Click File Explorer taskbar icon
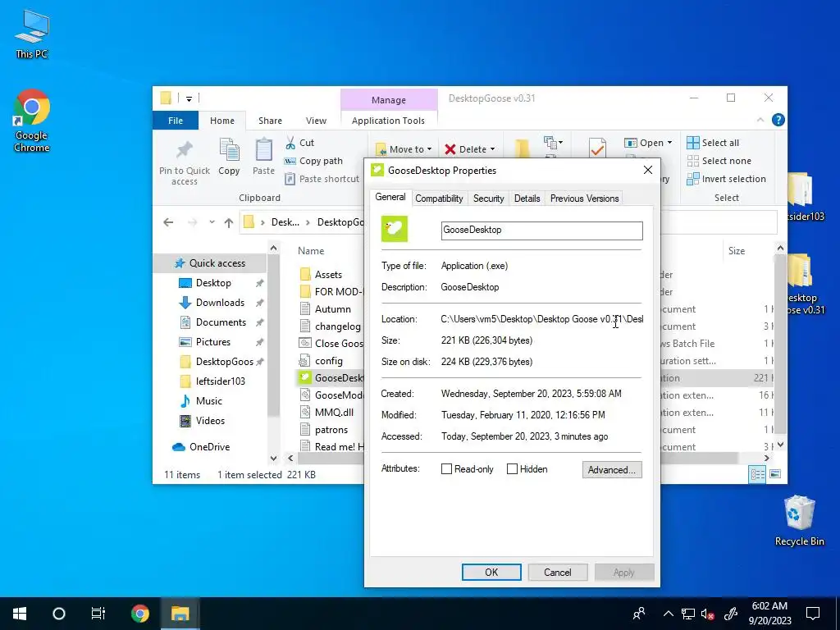Screen dimensions: 840x630 [180, 614]
